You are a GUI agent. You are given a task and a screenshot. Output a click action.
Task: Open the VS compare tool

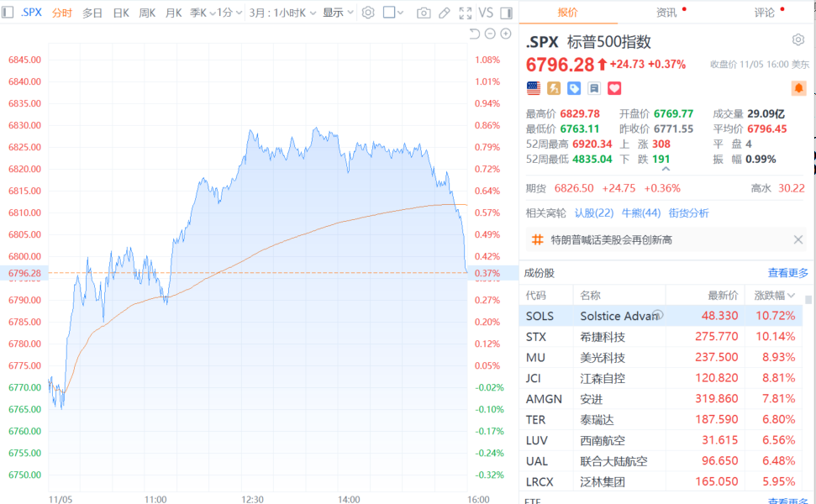[x=486, y=13]
